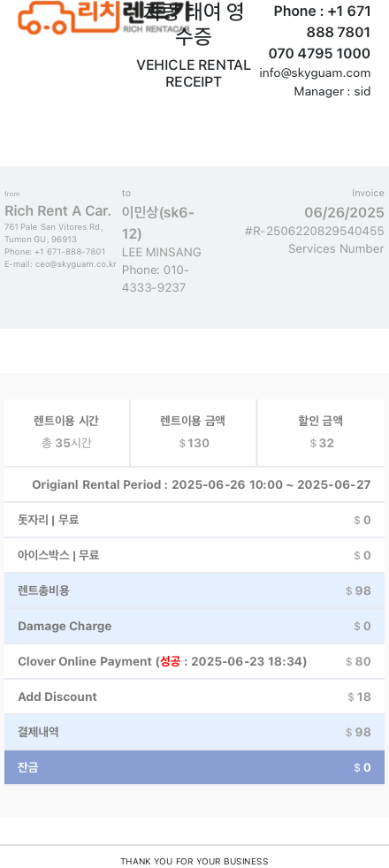Click the 아이스박스 무료 row
This screenshot has height=868, width=389.
pos(194,555)
